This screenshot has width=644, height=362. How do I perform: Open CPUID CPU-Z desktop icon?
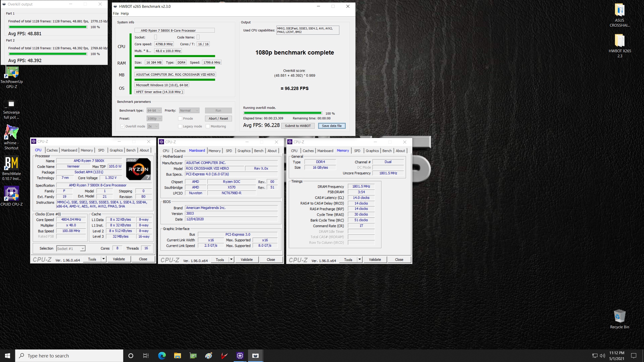coord(12,196)
